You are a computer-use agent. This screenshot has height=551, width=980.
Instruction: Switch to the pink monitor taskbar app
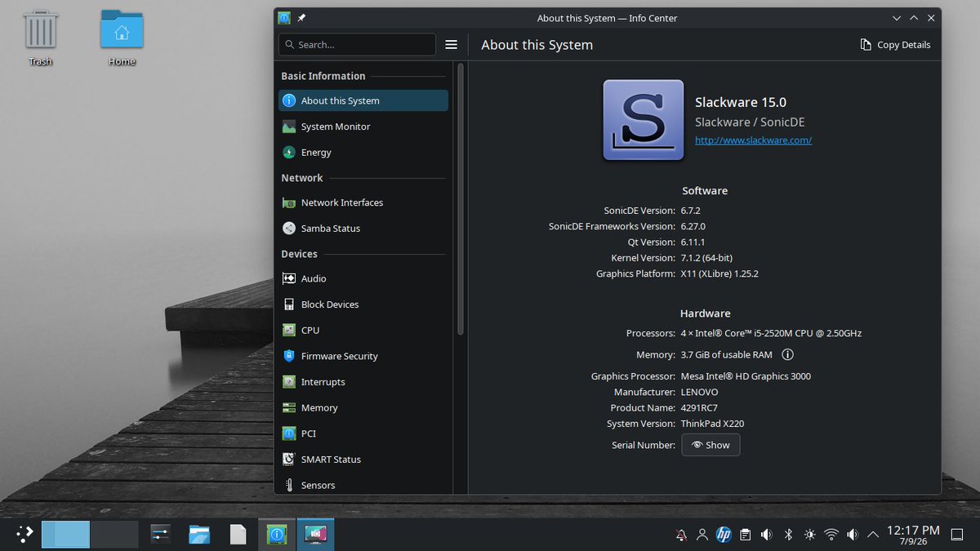[x=315, y=535]
